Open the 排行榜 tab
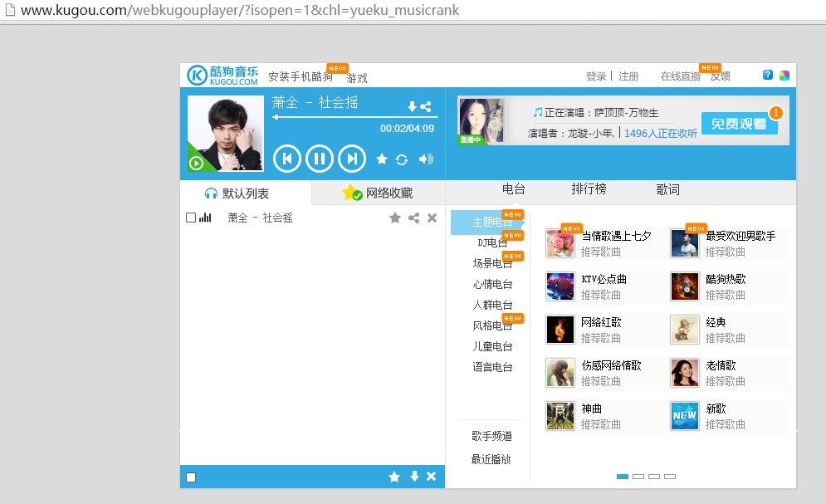The image size is (826, 504). tap(589, 188)
